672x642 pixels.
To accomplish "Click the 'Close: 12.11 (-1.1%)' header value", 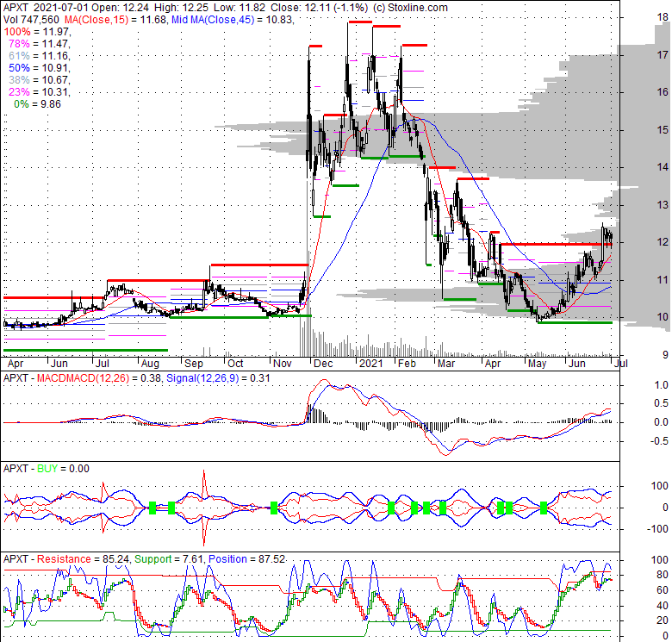I will pyautogui.click(x=319, y=8).
